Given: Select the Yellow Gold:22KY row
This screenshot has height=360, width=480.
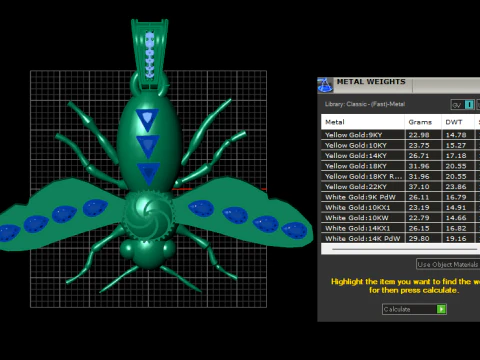Looking at the screenshot, I should point(400,186).
